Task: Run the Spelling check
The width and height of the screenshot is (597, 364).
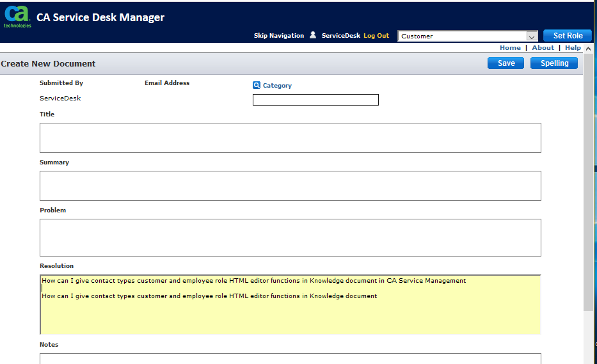Action: pyautogui.click(x=554, y=63)
